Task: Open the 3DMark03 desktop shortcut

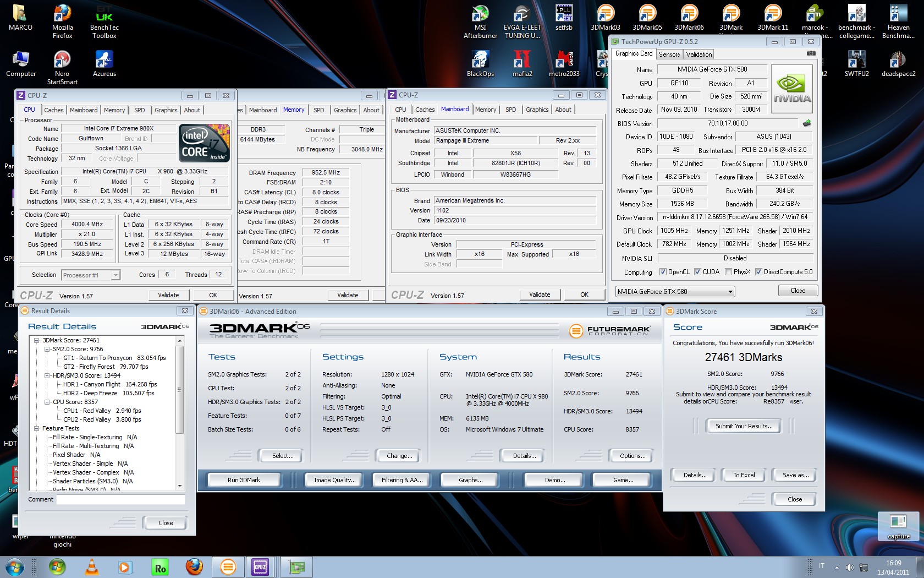Action: pyautogui.click(x=606, y=18)
